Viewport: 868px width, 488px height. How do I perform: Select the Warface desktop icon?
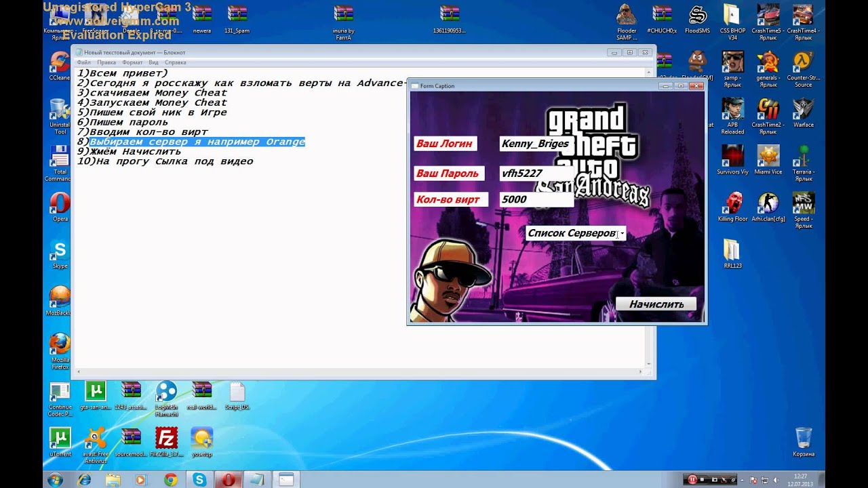(x=804, y=113)
